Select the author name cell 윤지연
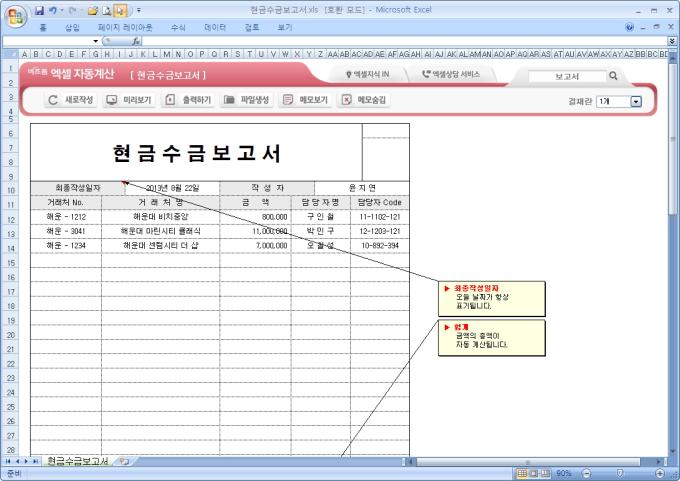680x481 pixels. [362, 188]
